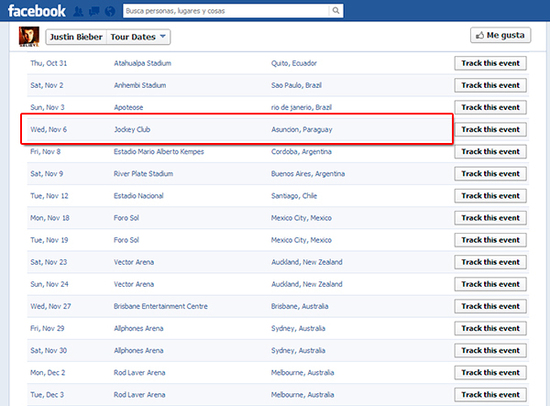Viewport: 550px width, 406px height.
Task: Expand the Tour Dates dropdown
Action: pos(138,37)
